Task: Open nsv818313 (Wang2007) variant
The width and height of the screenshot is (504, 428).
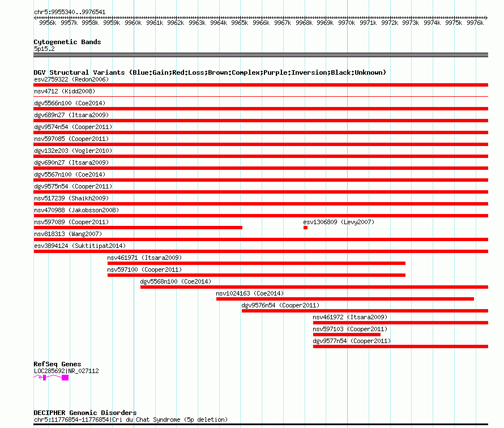Action: 68,234
